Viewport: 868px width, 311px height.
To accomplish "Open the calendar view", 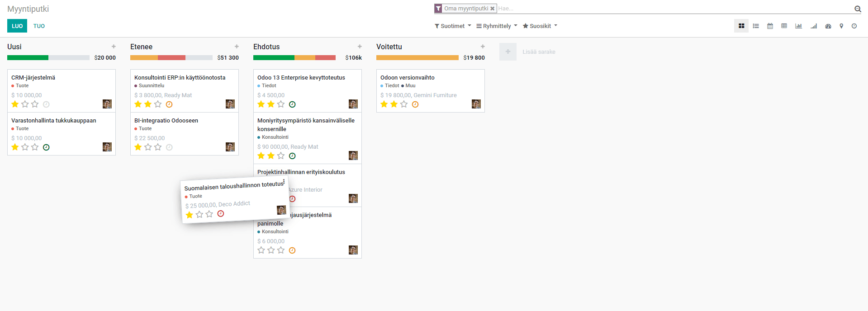I will click(x=770, y=26).
